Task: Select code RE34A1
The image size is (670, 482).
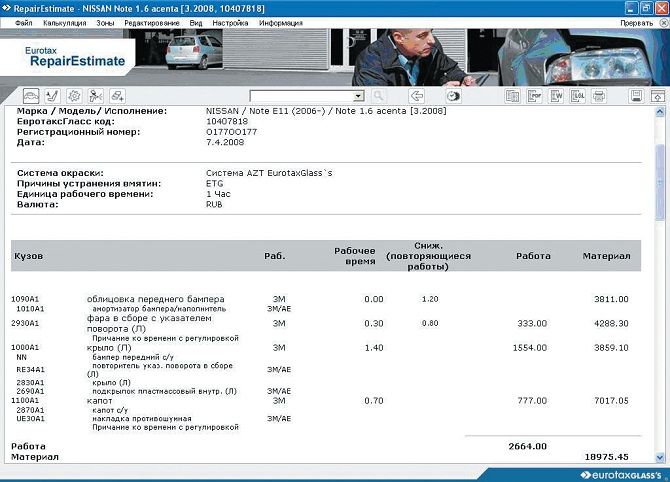Action: point(30,370)
